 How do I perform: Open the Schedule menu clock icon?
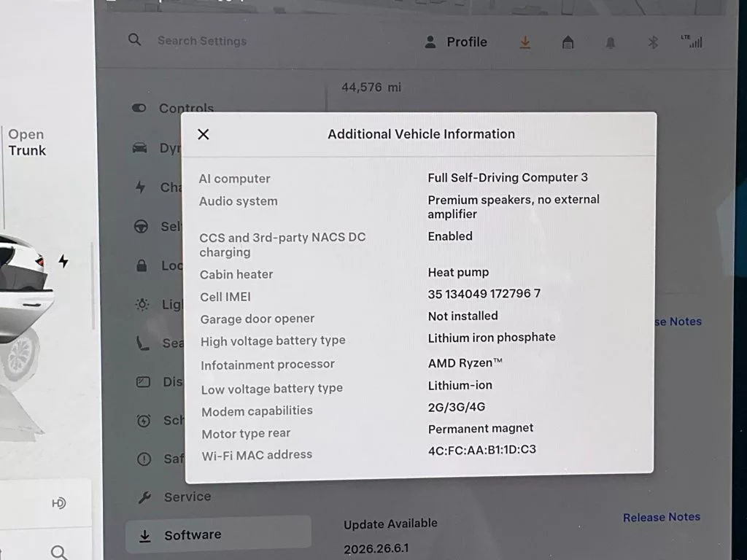click(144, 421)
